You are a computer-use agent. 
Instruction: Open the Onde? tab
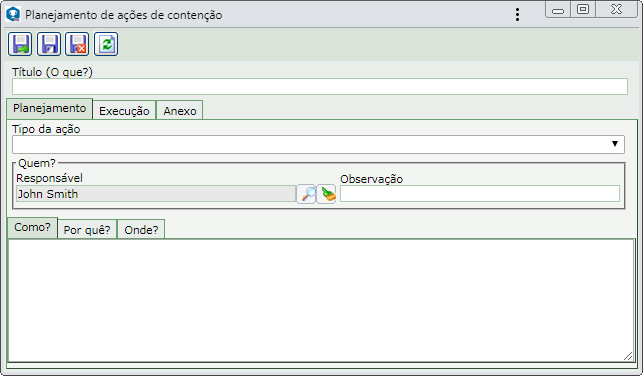(141, 230)
